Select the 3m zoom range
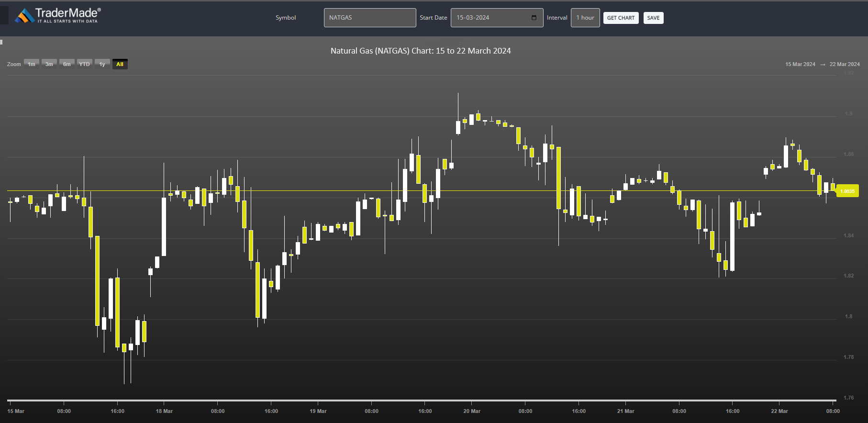This screenshot has height=423, width=868. click(x=49, y=64)
